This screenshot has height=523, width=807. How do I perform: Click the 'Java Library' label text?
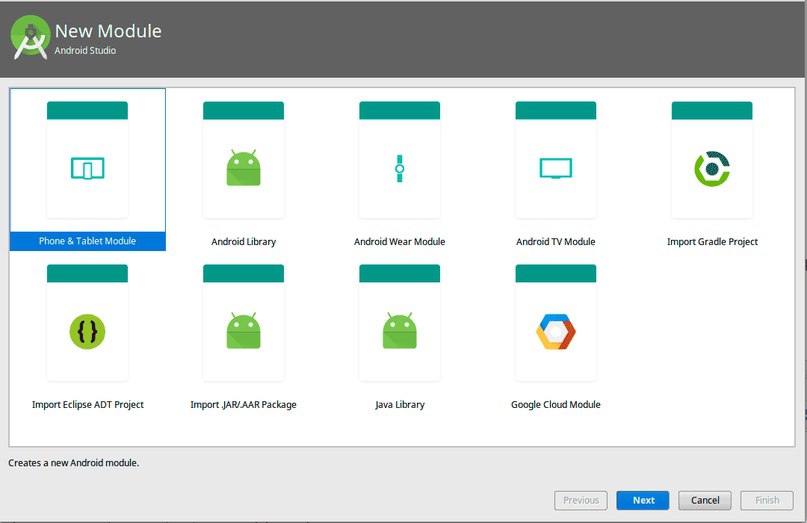pyautogui.click(x=400, y=405)
